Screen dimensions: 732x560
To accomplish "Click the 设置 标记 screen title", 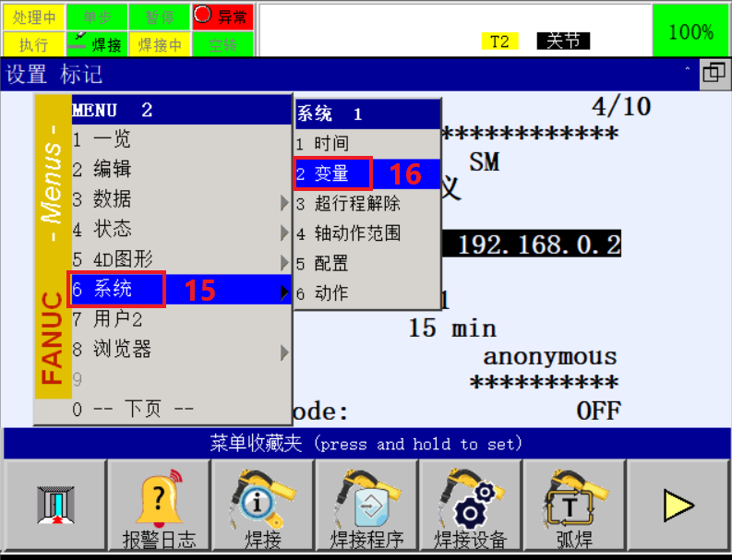I will 54,74.
